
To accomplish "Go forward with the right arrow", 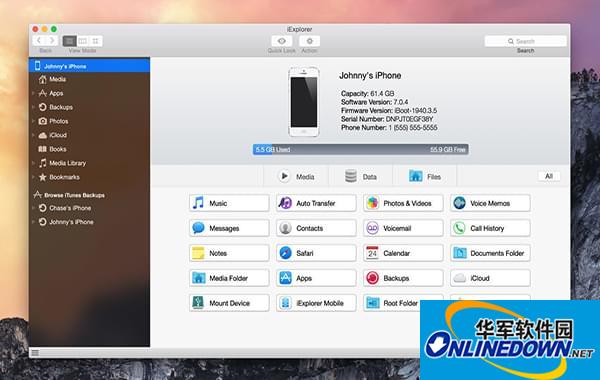I will point(52,41).
